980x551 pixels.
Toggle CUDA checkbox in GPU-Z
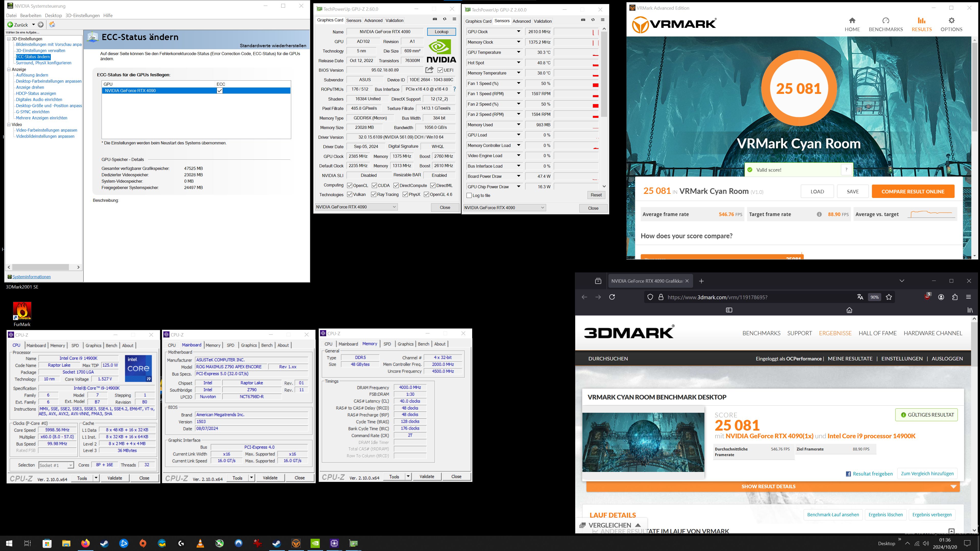click(x=374, y=185)
